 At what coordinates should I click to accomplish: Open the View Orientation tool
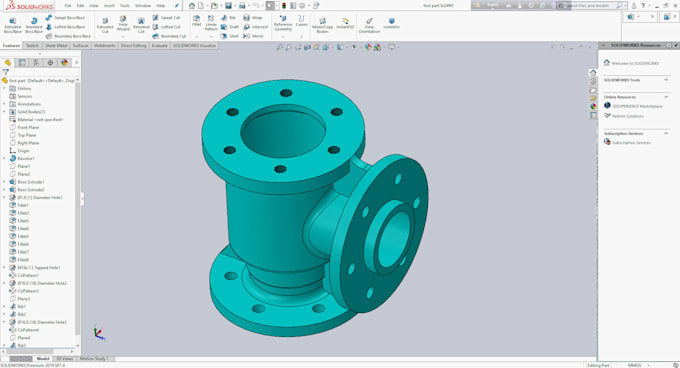click(369, 26)
